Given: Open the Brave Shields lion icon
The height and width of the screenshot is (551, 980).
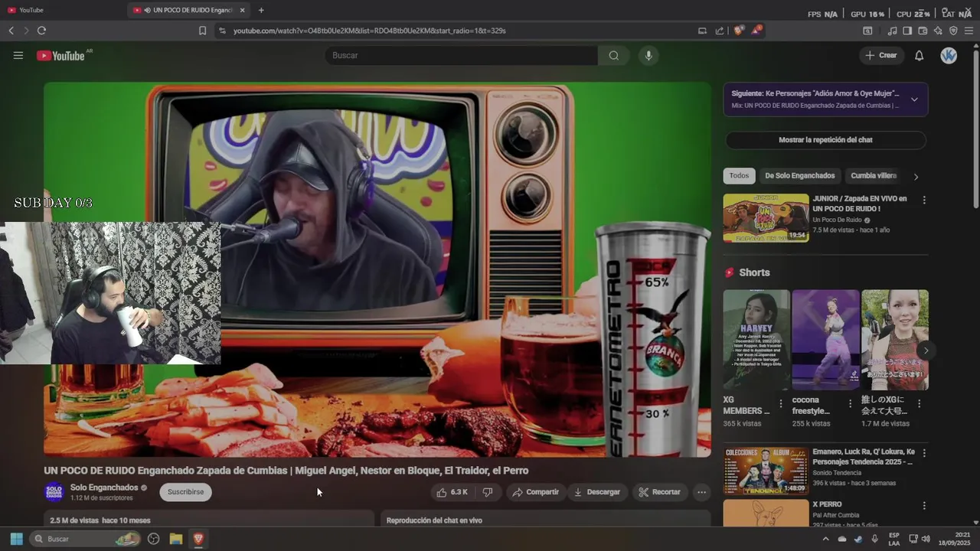Looking at the screenshot, I should (739, 31).
